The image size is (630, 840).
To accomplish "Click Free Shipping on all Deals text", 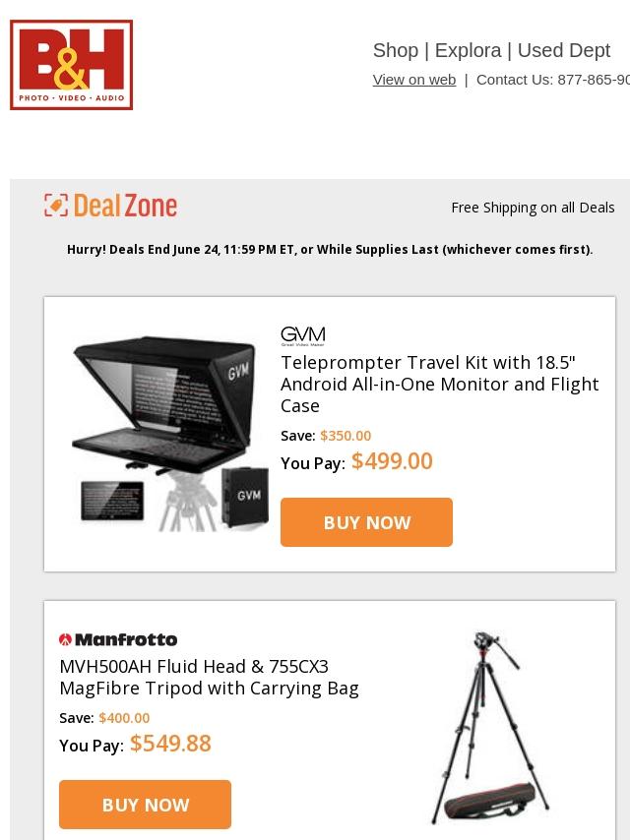I will tap(533, 208).
